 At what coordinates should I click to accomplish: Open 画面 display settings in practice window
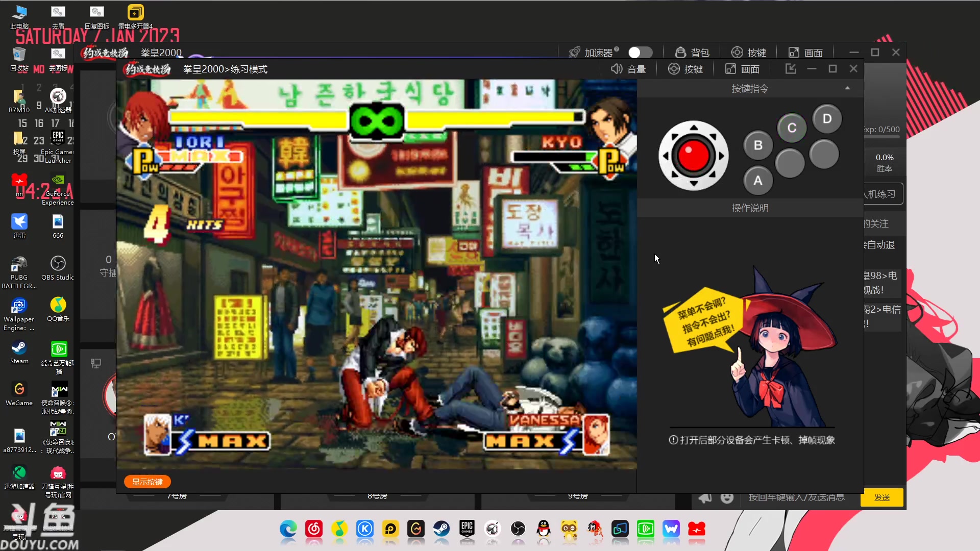(742, 69)
